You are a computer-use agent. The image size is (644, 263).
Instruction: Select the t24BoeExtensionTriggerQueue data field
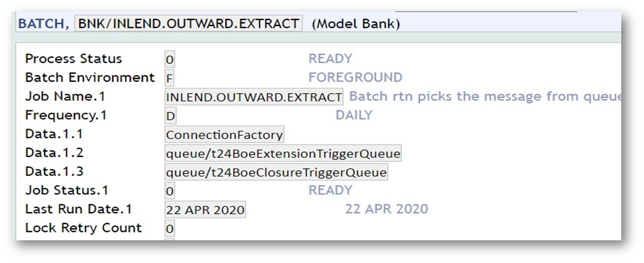coord(283,154)
